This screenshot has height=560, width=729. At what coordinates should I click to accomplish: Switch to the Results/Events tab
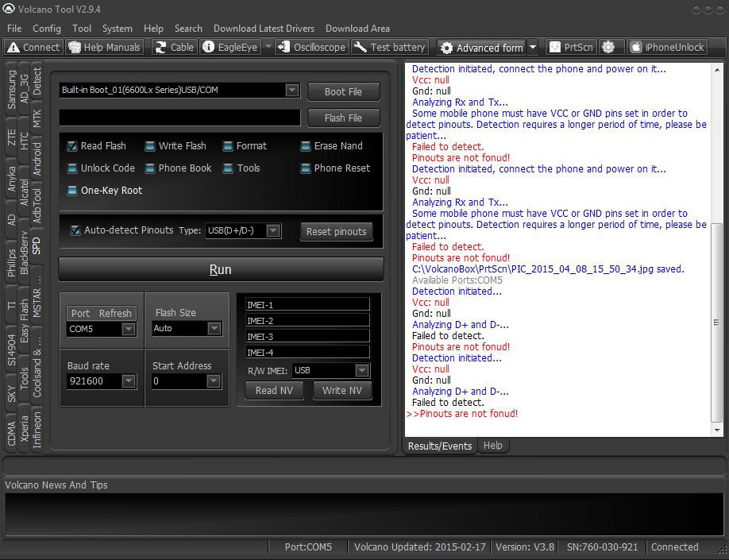440,446
